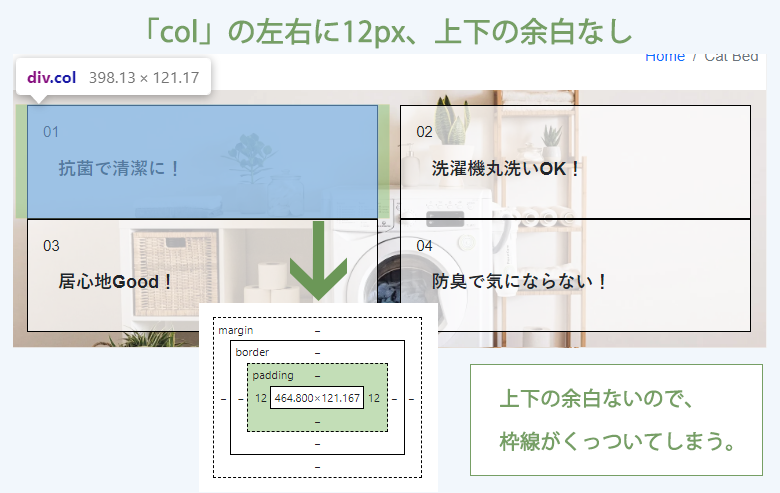Click the 居心地Good！ heading
The height and width of the screenshot is (493, 780).
pos(116,281)
